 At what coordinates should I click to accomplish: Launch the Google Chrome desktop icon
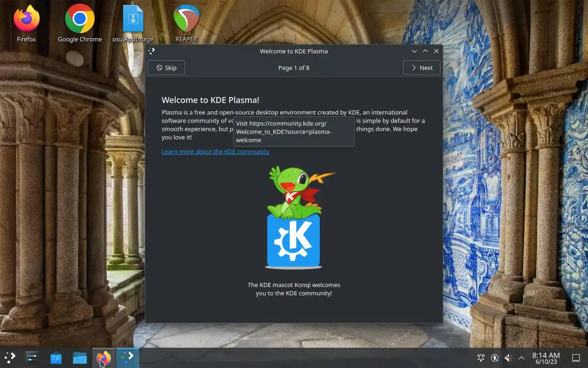tap(80, 23)
